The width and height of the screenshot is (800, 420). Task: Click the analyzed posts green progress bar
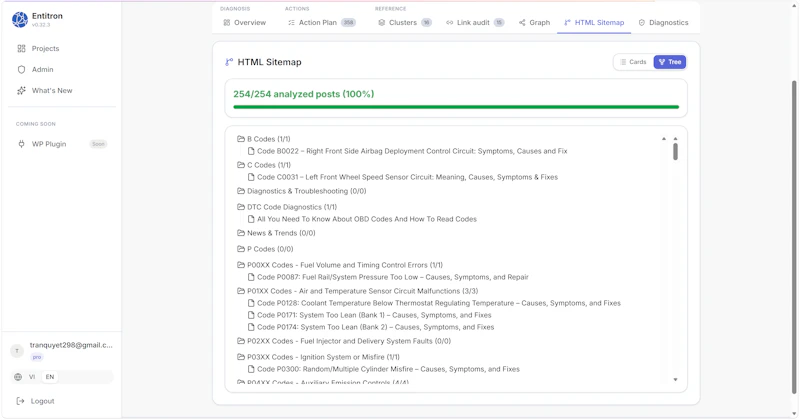click(x=456, y=107)
